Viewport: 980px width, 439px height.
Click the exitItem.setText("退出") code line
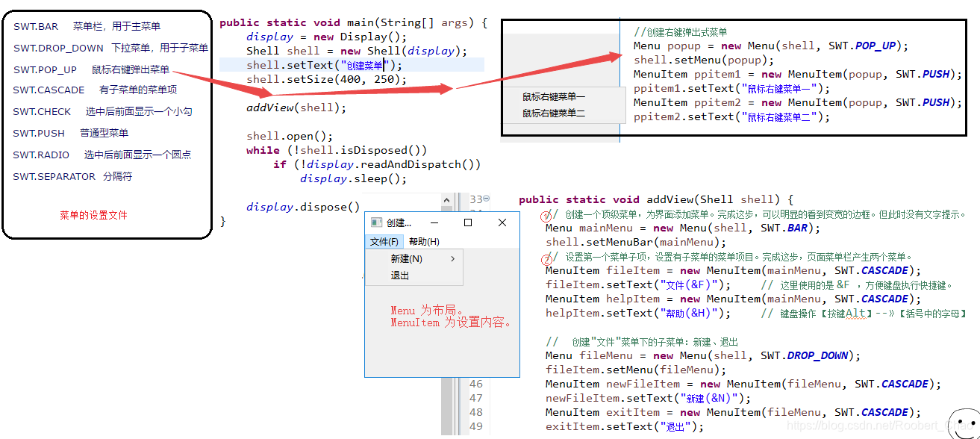625,426
